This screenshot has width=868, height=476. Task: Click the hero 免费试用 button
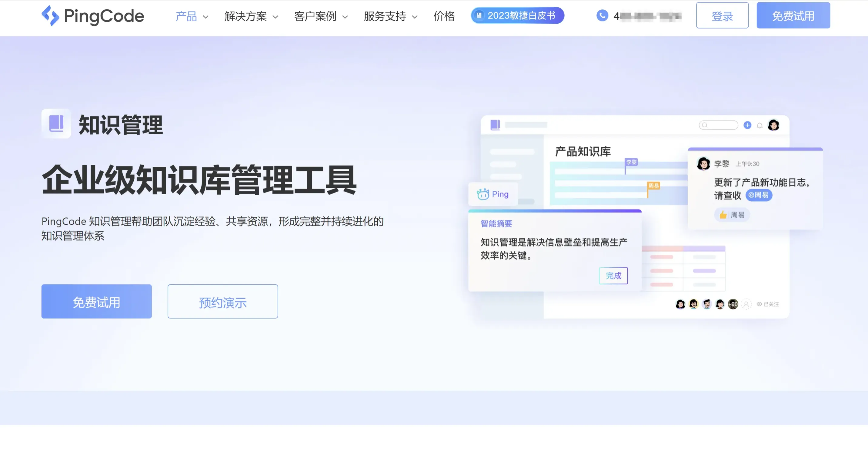96,301
